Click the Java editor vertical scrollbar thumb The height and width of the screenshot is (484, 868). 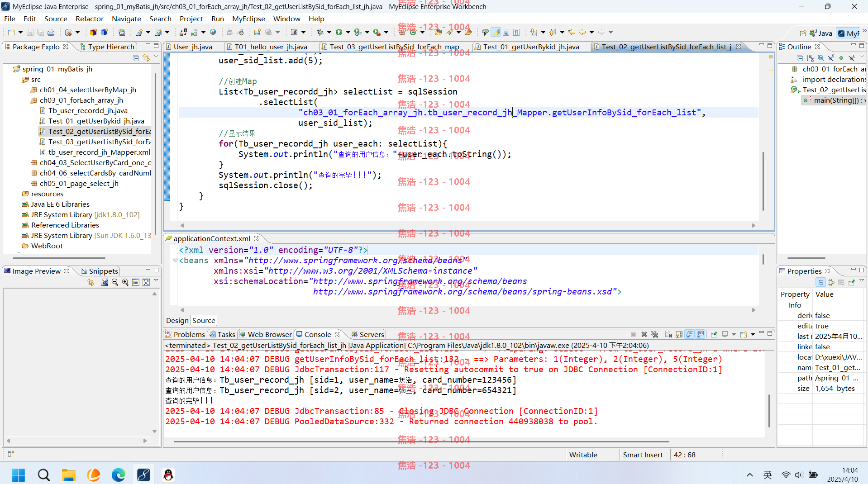coord(763,181)
